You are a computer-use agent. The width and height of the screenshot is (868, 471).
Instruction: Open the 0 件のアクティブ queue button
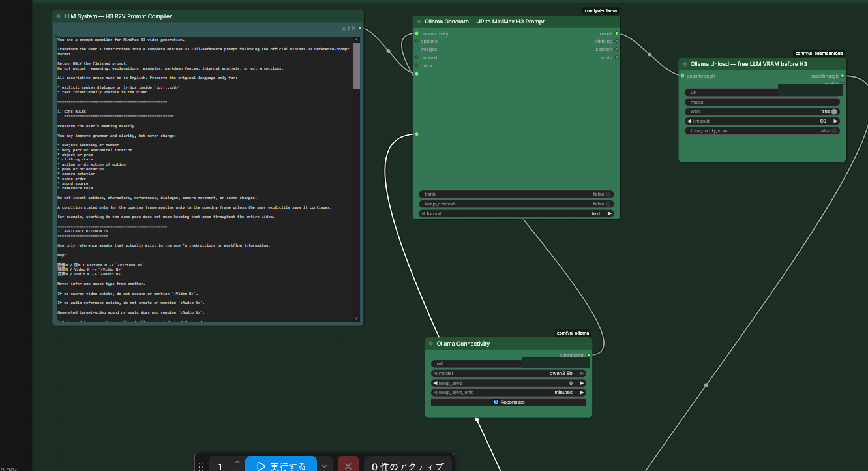[x=408, y=466]
